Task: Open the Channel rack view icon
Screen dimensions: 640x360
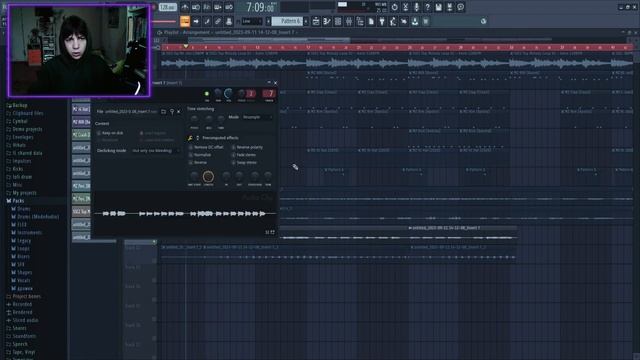Action: pyautogui.click(x=338, y=21)
